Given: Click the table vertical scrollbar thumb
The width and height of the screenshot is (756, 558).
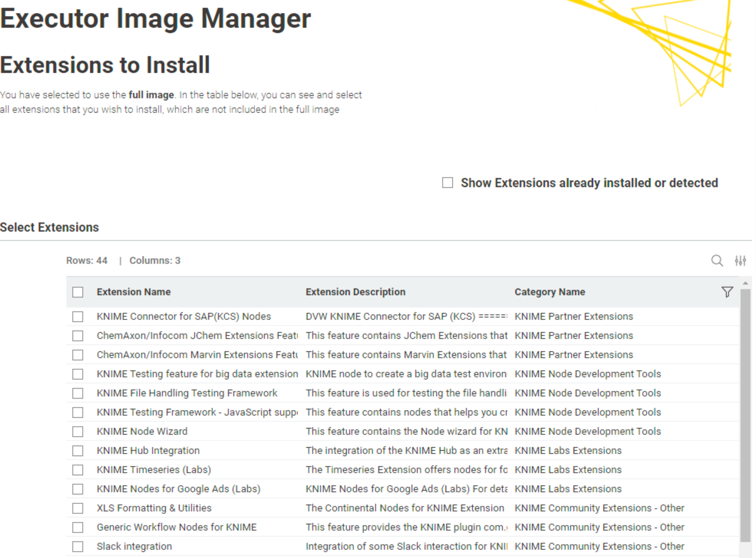Looking at the screenshot, I should [745, 415].
